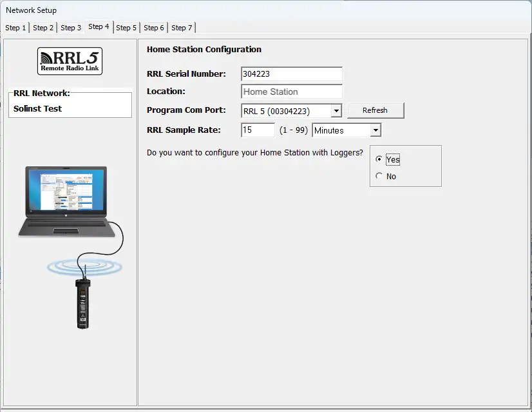Click the RRL radio device image

click(x=82, y=305)
